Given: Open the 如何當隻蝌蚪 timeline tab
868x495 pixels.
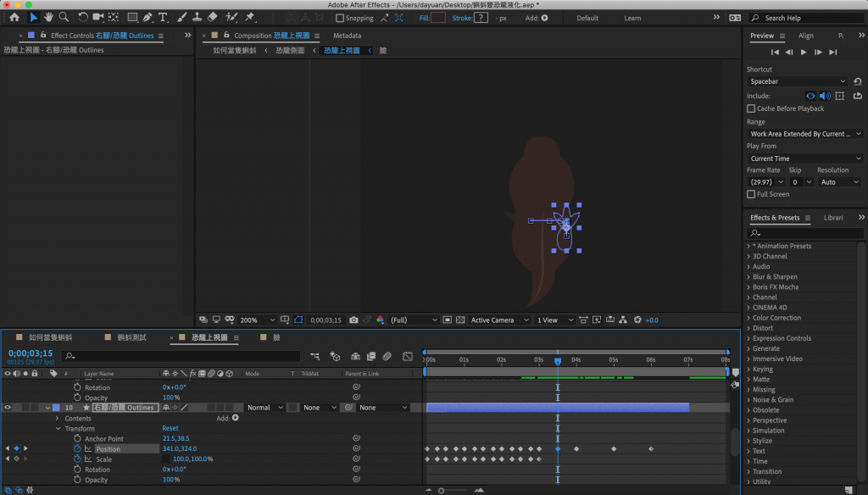Looking at the screenshot, I should pyautogui.click(x=50, y=337).
